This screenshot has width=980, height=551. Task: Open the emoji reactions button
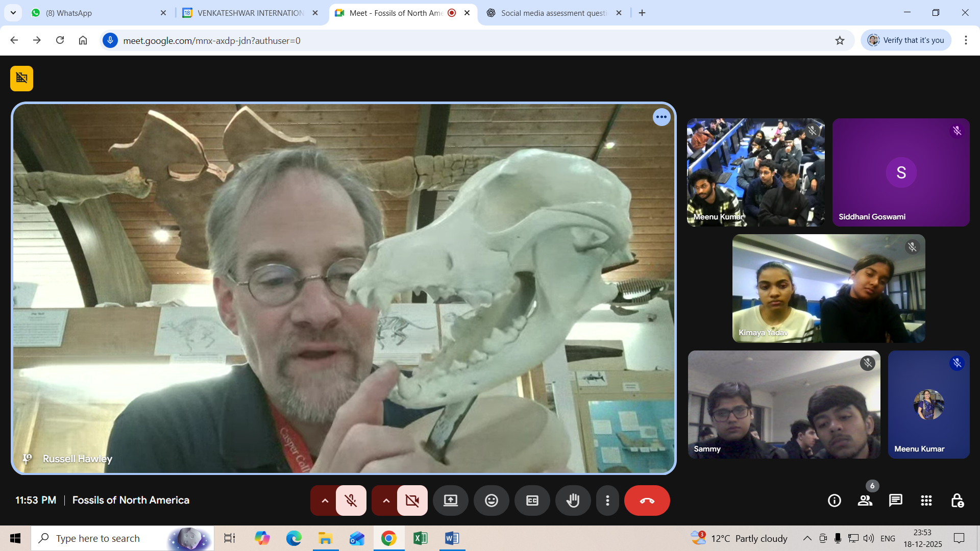[x=491, y=500]
